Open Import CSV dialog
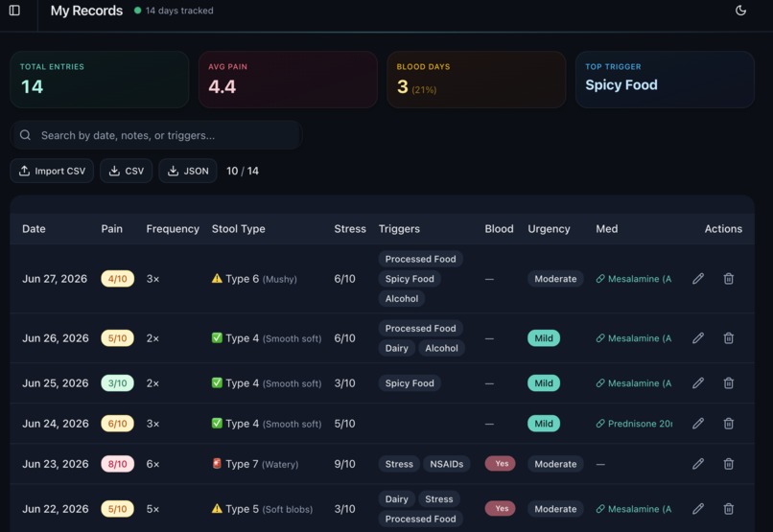The image size is (773, 532). [52, 171]
